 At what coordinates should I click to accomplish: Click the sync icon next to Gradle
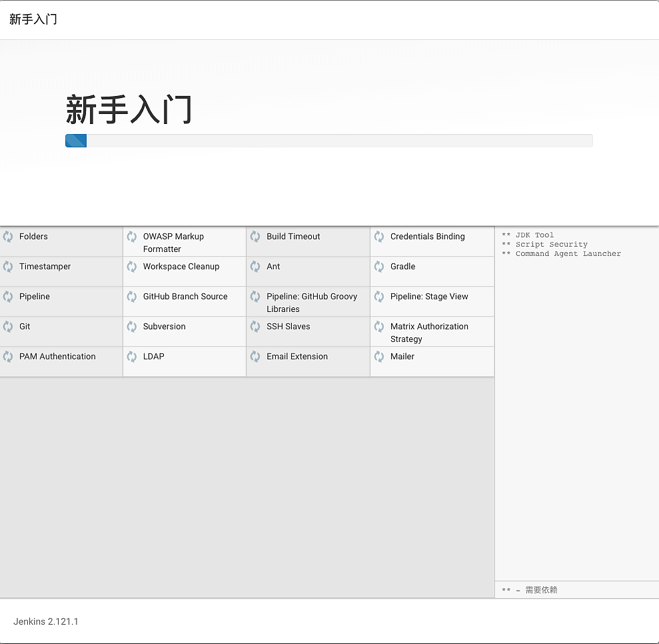379,267
